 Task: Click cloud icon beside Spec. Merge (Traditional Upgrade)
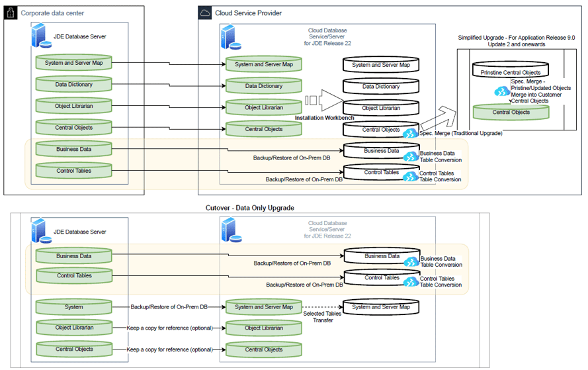(410, 133)
